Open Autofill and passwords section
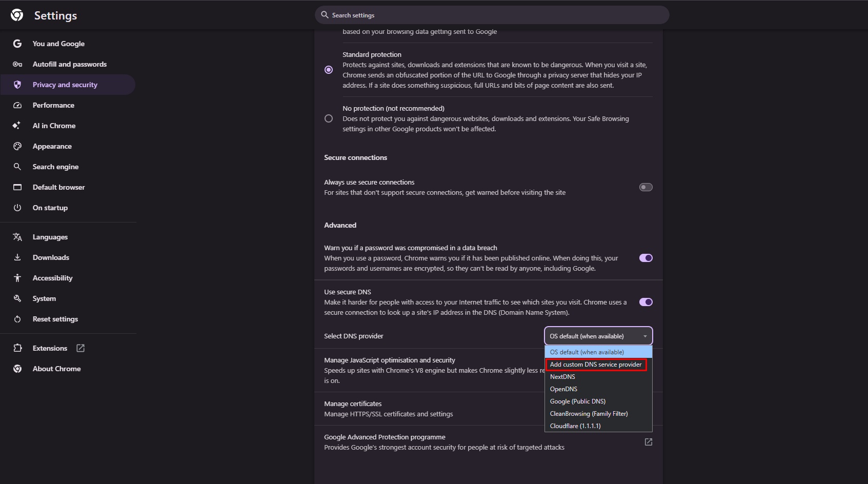The width and height of the screenshot is (868, 484). click(68, 64)
